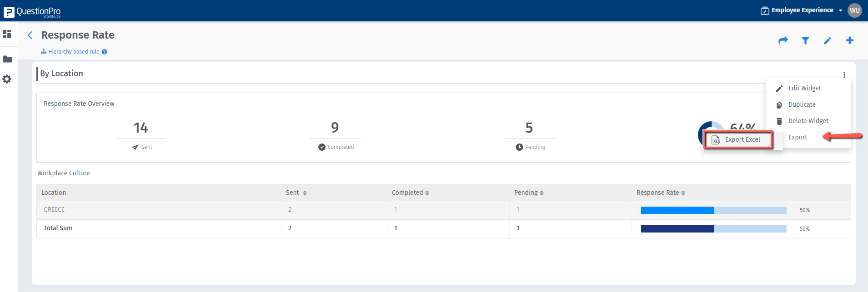Open the By Location widget three-dot menu
This screenshot has width=868, height=292.
[x=844, y=75]
